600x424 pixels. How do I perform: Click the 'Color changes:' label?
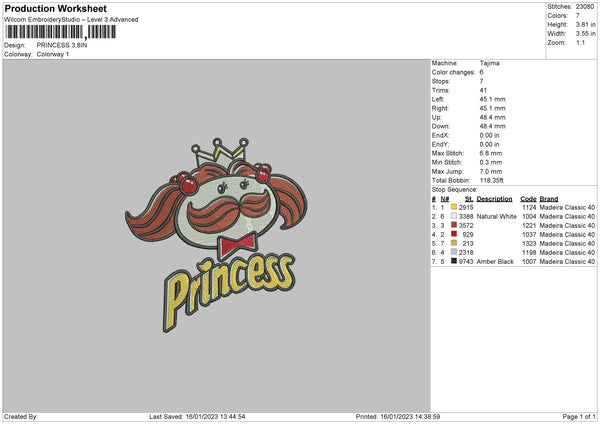[x=453, y=72]
